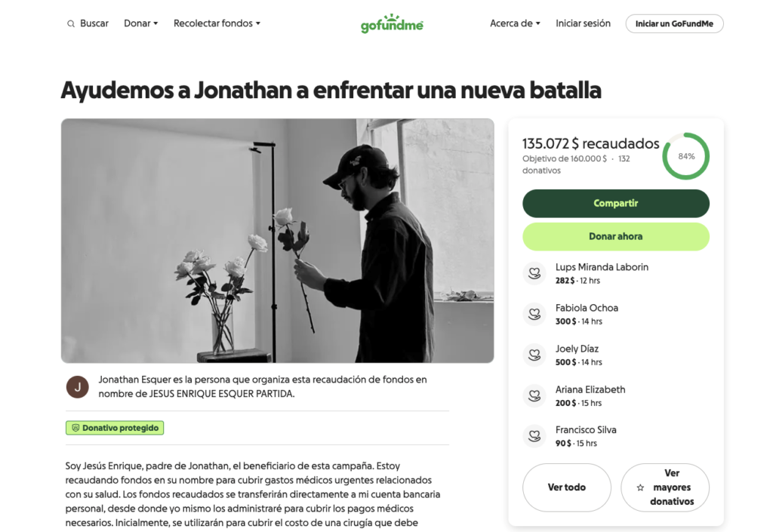Screen dimensions: 773x532
Task: Click the organizer avatar with letter J
Action: coord(78,387)
